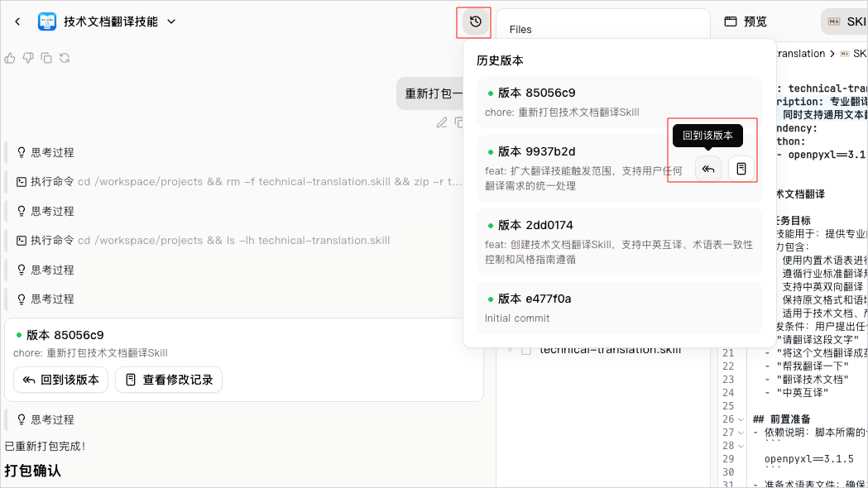Click the thumbs up icon

click(10, 58)
